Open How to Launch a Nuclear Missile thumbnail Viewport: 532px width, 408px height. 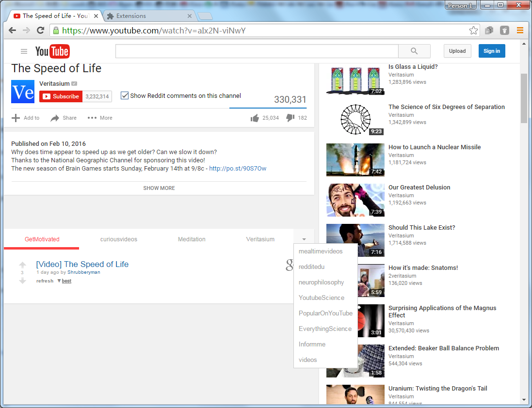tap(355, 159)
